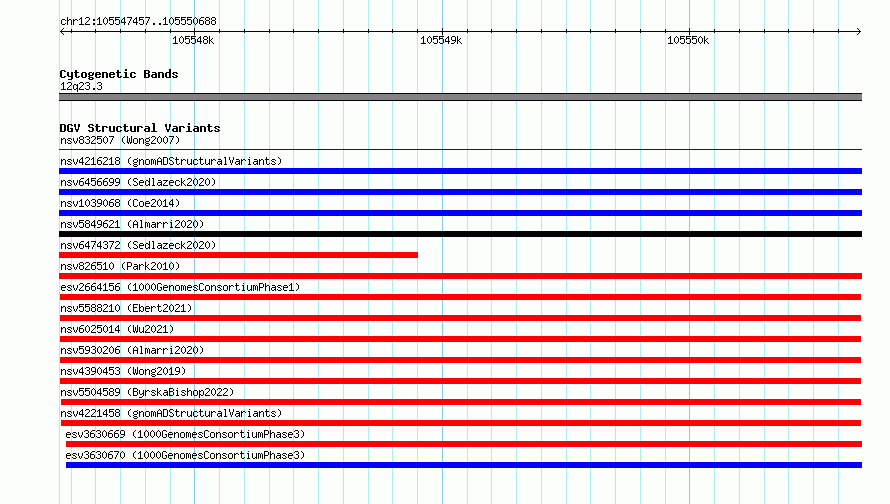Click the chr12:105547457..105550688 region label

coord(138,21)
